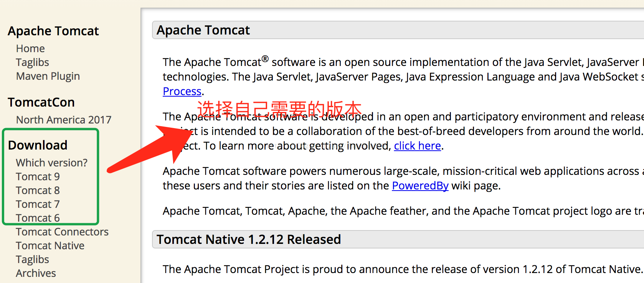644x283 pixels.
Task: Click the Apache Tomcat main section header
Action: 398,30
